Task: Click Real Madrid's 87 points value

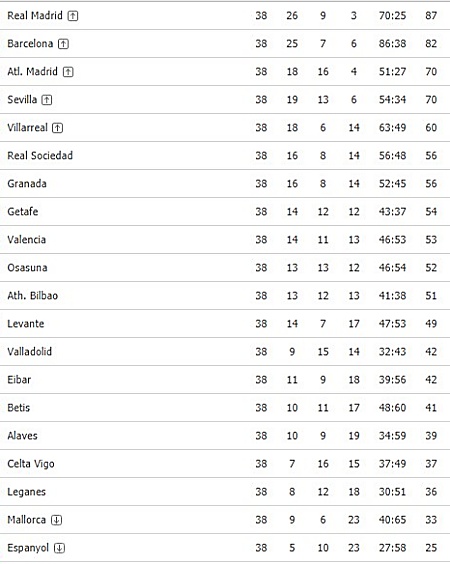Action: coord(431,15)
